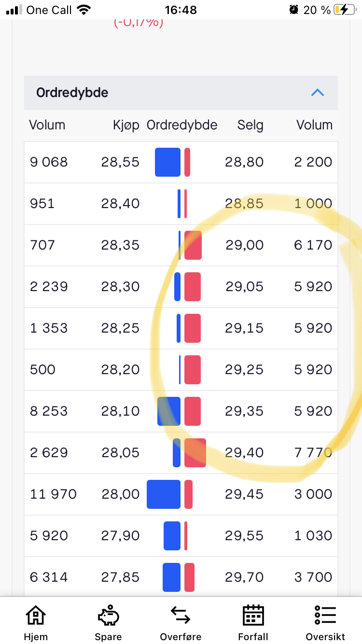Tap the Oversikt list icon
The image size is (362, 644).
pos(325,616)
